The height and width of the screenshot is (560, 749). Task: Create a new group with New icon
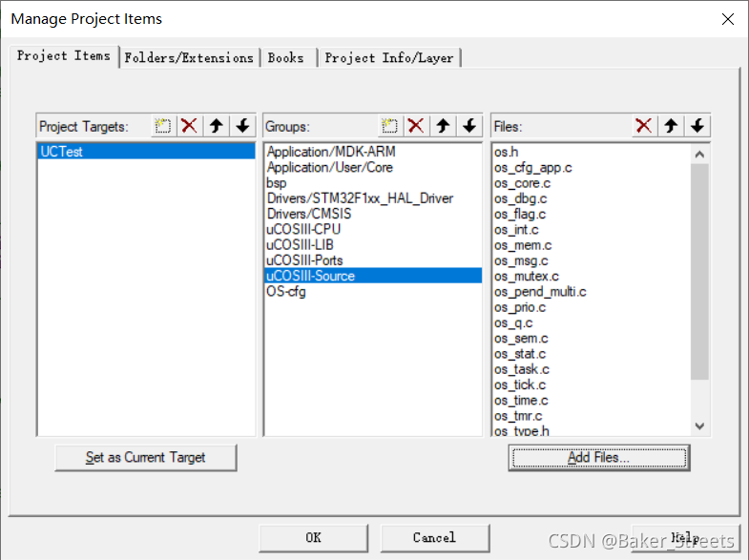coord(390,126)
